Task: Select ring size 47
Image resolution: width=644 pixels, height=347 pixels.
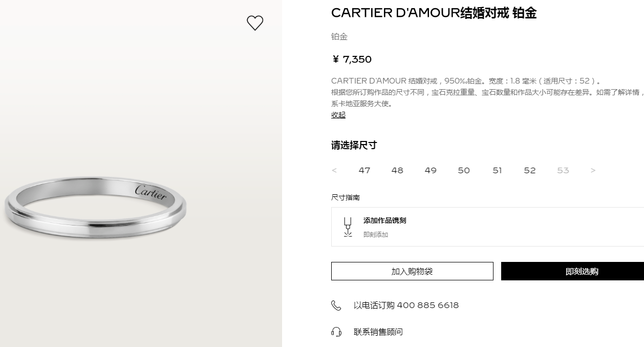Action: coord(364,171)
